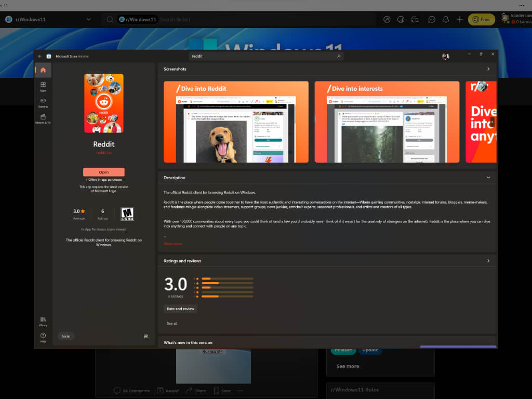Open Movies & TV in sidebar
This screenshot has height=399, width=532.
(43, 118)
